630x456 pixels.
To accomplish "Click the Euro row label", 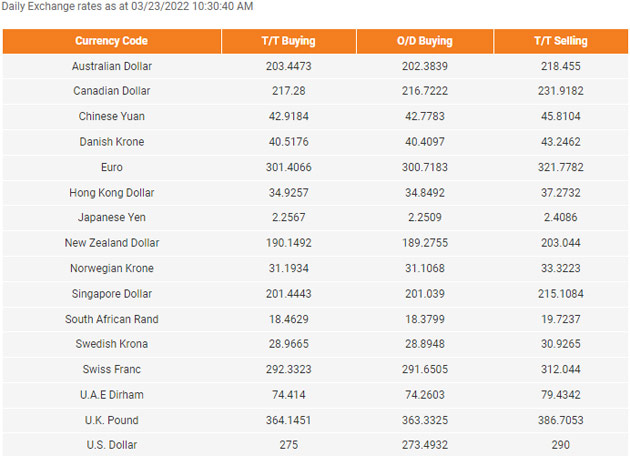I will pyautogui.click(x=112, y=167).
